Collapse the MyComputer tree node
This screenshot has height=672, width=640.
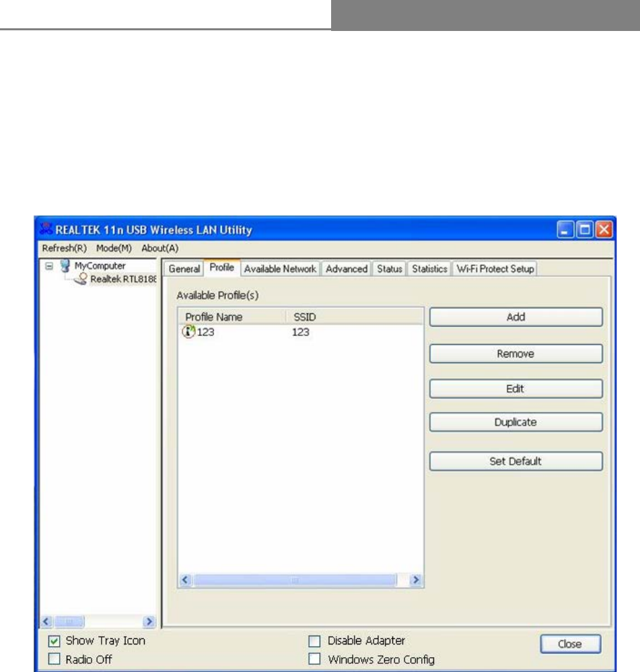click(x=49, y=266)
